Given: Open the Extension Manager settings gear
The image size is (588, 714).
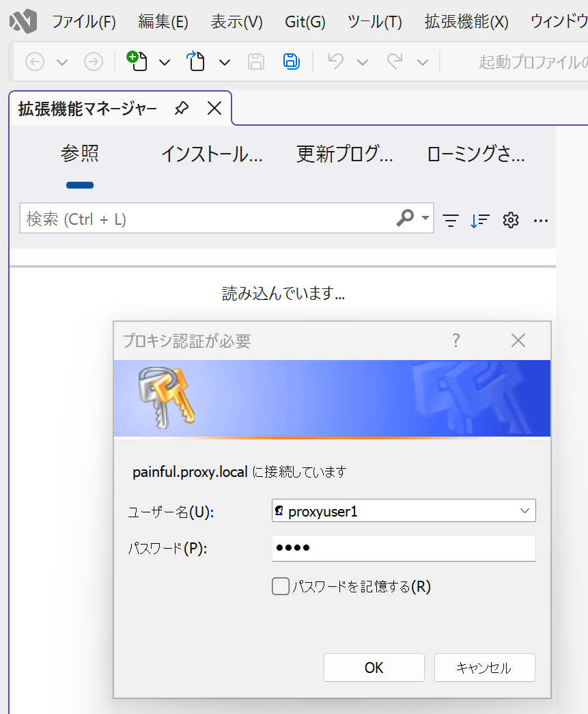Looking at the screenshot, I should (510, 220).
